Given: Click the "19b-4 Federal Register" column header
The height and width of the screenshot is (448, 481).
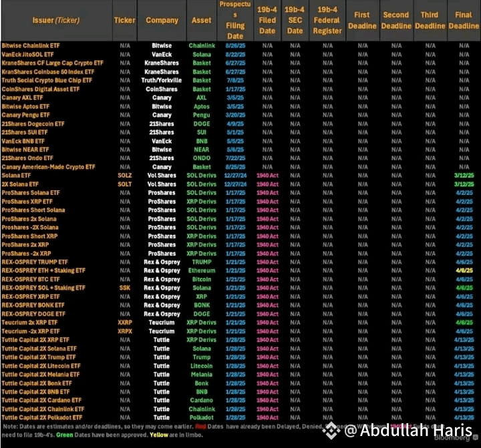Looking at the screenshot, I should (x=327, y=20).
